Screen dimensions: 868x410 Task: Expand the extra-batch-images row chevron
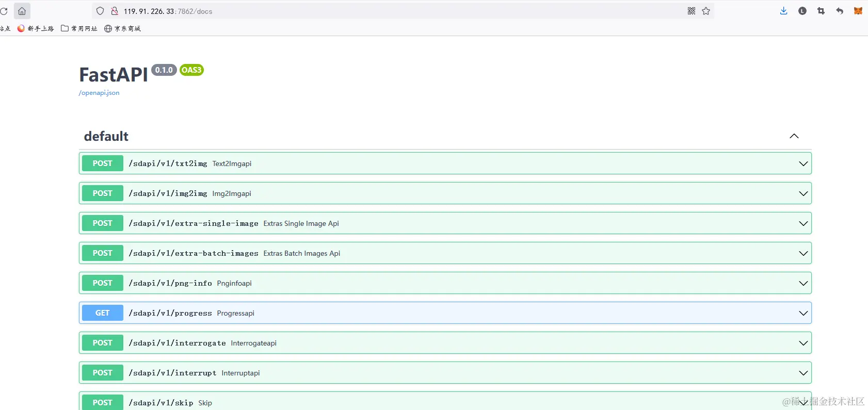point(803,253)
